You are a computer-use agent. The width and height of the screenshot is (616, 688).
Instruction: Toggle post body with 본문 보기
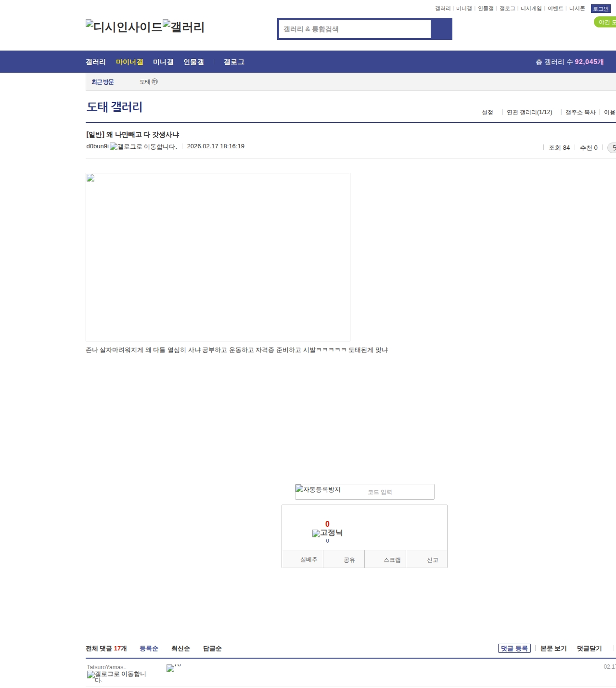(x=553, y=649)
